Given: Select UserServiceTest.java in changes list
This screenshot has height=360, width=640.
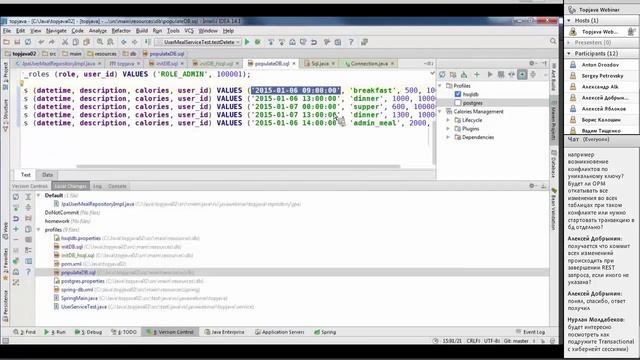Looking at the screenshot, I should pyautogui.click(x=83, y=307).
